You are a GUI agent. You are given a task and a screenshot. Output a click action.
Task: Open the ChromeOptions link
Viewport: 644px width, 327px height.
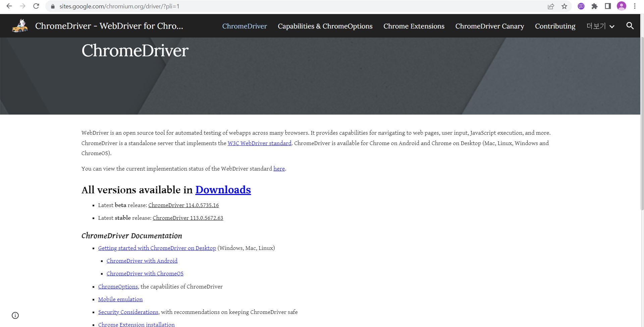click(118, 287)
